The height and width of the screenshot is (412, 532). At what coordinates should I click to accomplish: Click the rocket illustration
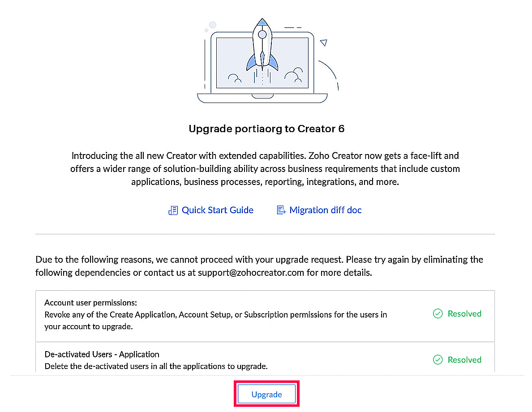pyautogui.click(x=262, y=45)
